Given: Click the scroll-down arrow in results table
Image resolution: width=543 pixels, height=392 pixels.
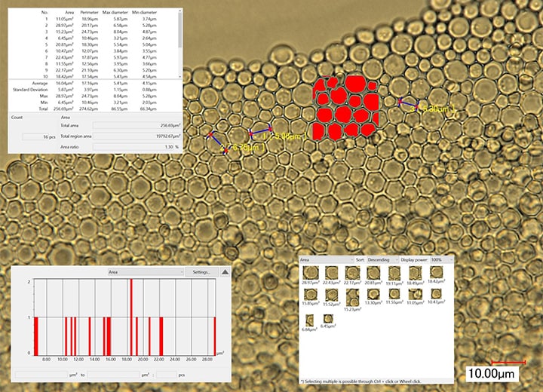Looking at the screenshot, I should click(x=179, y=76).
